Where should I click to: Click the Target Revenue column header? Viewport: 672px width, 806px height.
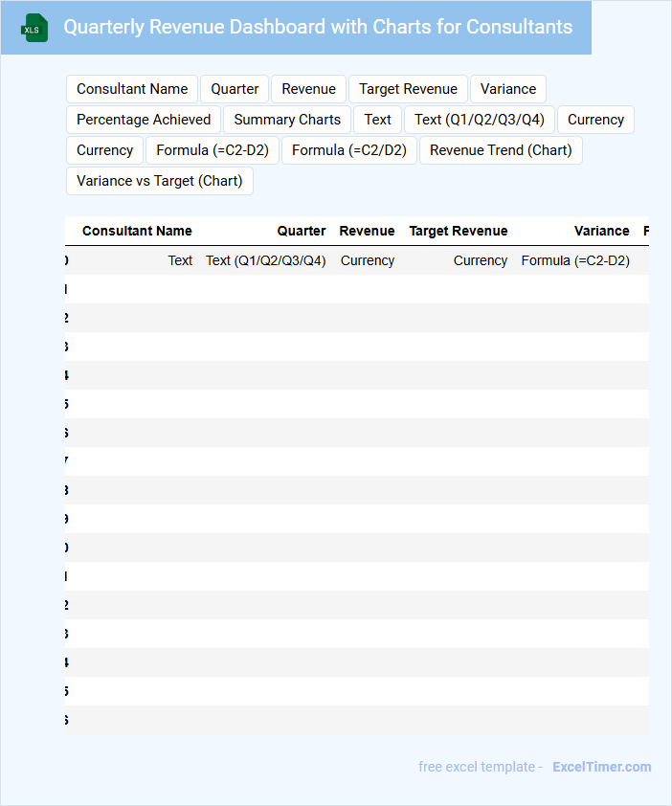coord(459,231)
